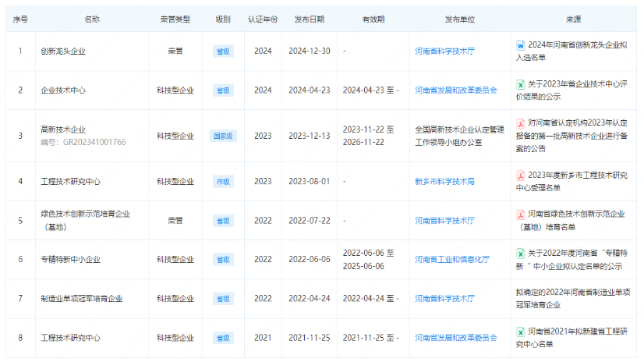The height and width of the screenshot is (362, 644).
Task: Click the Word icon beside 2024年河南省创新龙头企业拟入选名单
Action: coord(520,45)
